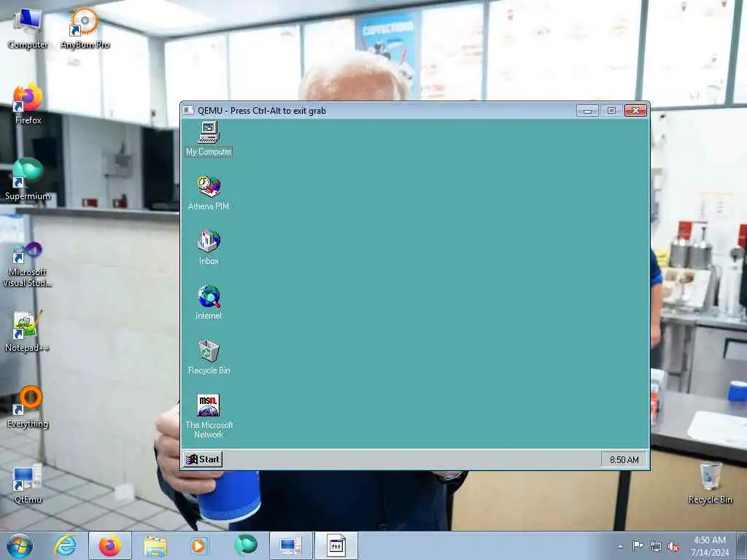
Task: Click the muted volume tray icon
Action: click(673, 547)
